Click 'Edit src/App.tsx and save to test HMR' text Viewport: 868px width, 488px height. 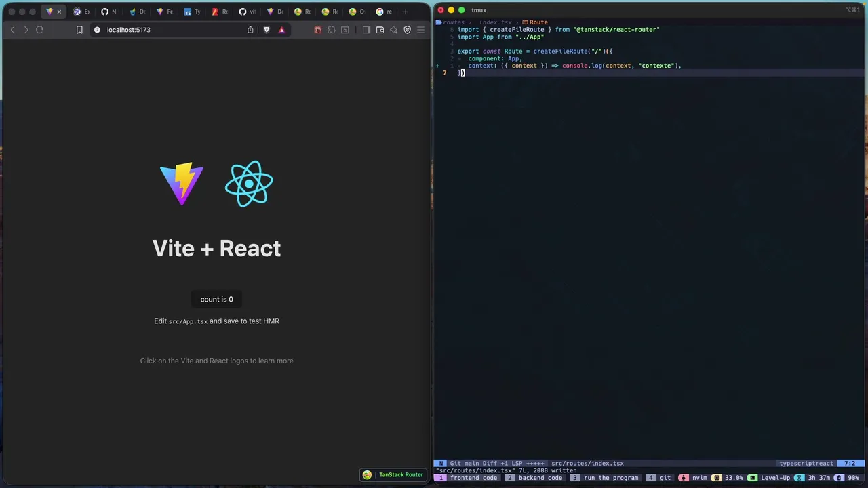[x=216, y=321]
